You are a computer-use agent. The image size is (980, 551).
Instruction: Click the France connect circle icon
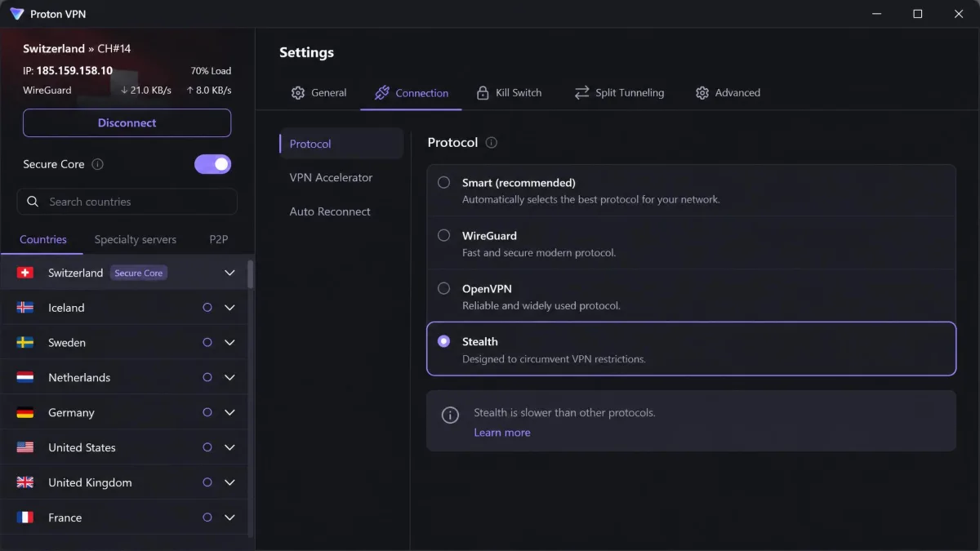(x=207, y=518)
